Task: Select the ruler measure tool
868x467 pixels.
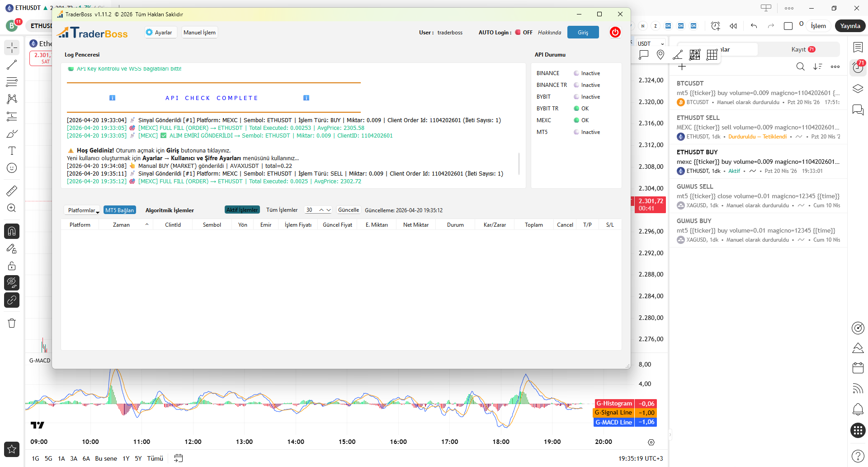Action: pos(12,191)
